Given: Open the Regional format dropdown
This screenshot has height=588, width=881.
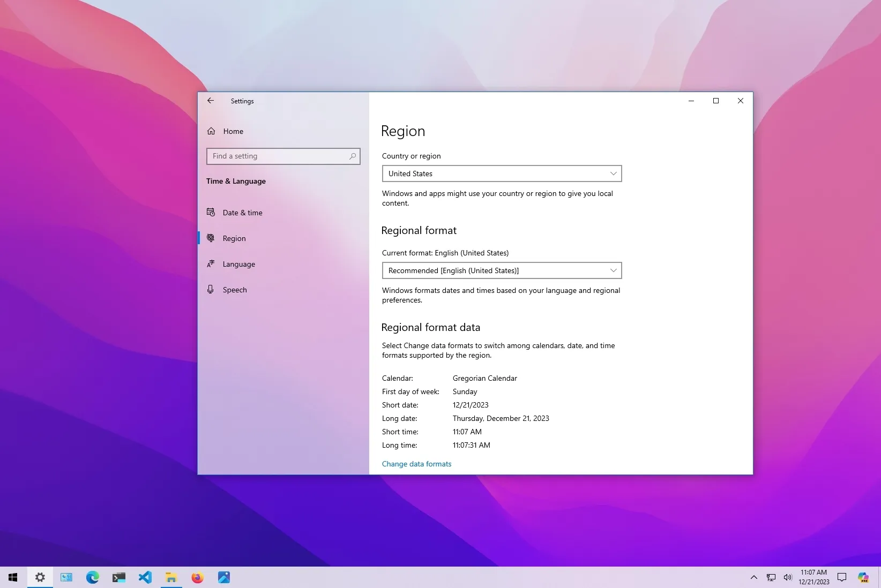Looking at the screenshot, I should [x=501, y=270].
